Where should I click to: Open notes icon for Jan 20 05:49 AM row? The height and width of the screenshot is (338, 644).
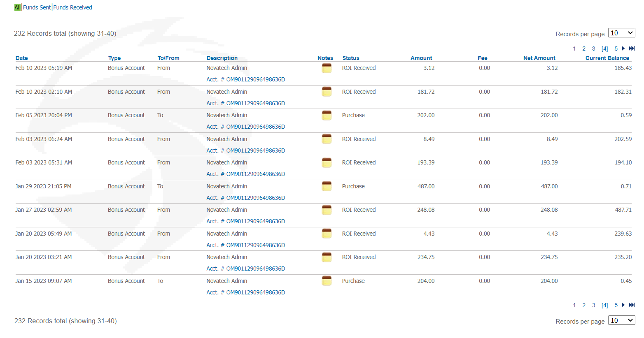pos(327,234)
